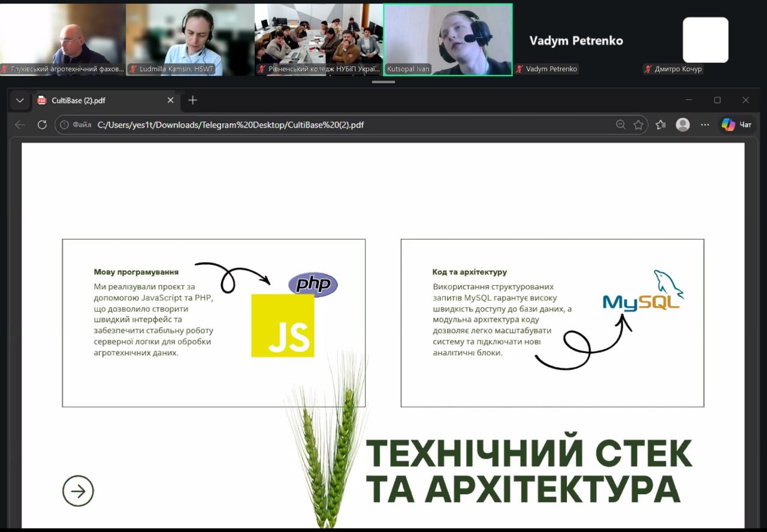This screenshot has height=532, width=767.
Task: Click muted mic icon for Глухівський агротехнічний
Action: point(5,69)
